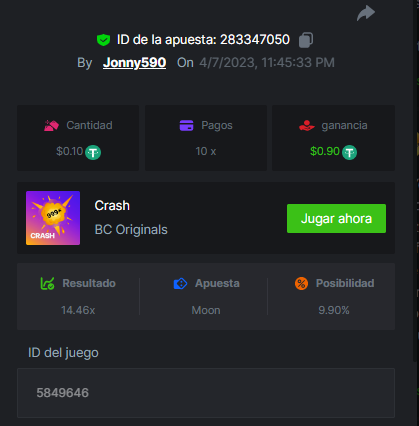Click the pink Cantidad icon
The height and width of the screenshot is (426, 419).
coord(51,126)
